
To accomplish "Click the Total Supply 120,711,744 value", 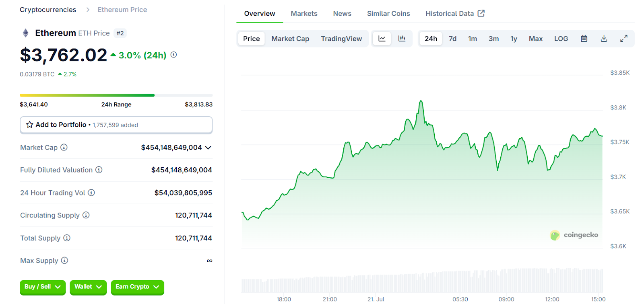I will [x=194, y=238].
